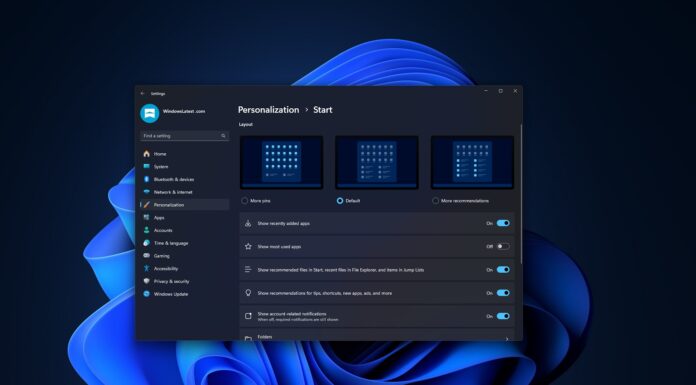The width and height of the screenshot is (696, 385).
Task: Click the Folders row label
Action: click(265, 337)
